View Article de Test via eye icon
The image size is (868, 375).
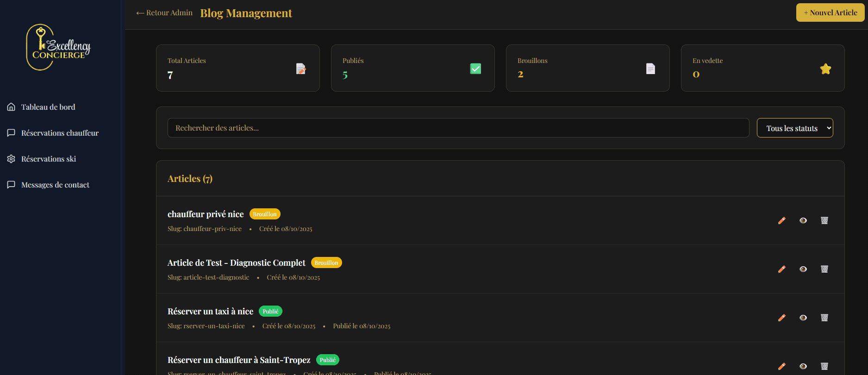point(803,269)
